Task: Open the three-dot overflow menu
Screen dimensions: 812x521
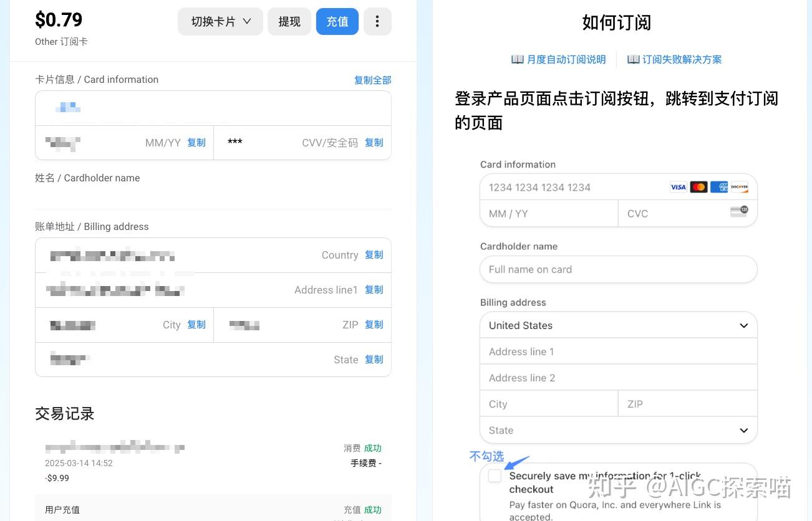Action: (x=377, y=21)
